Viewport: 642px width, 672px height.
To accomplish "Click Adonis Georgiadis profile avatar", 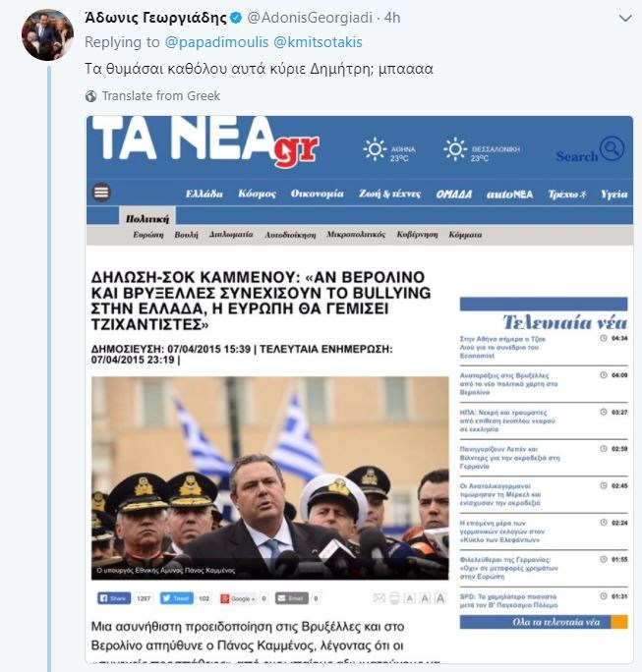I will [47, 34].
